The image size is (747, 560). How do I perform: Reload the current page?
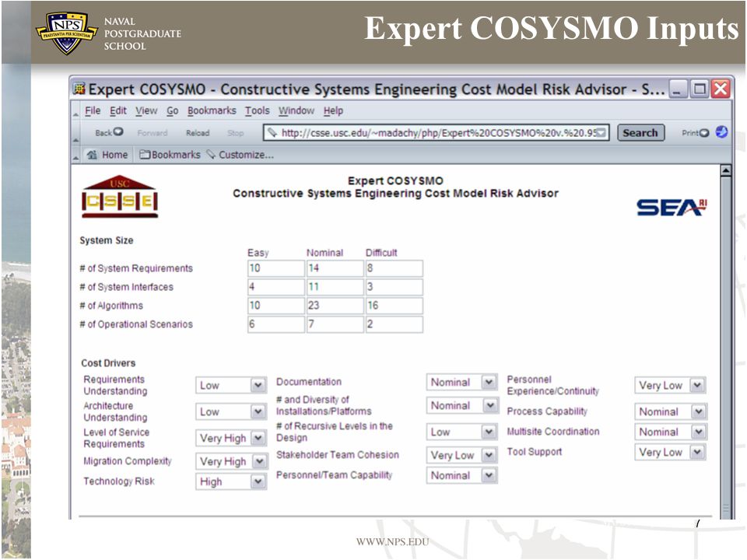[198, 133]
